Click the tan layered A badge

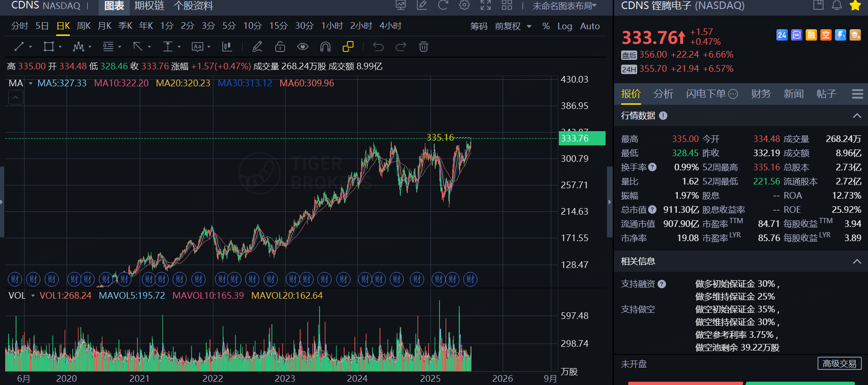point(855,35)
